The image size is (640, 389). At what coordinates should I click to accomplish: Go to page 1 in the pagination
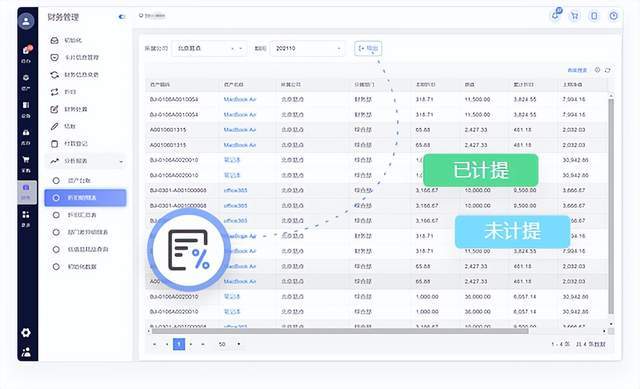pyautogui.click(x=179, y=344)
